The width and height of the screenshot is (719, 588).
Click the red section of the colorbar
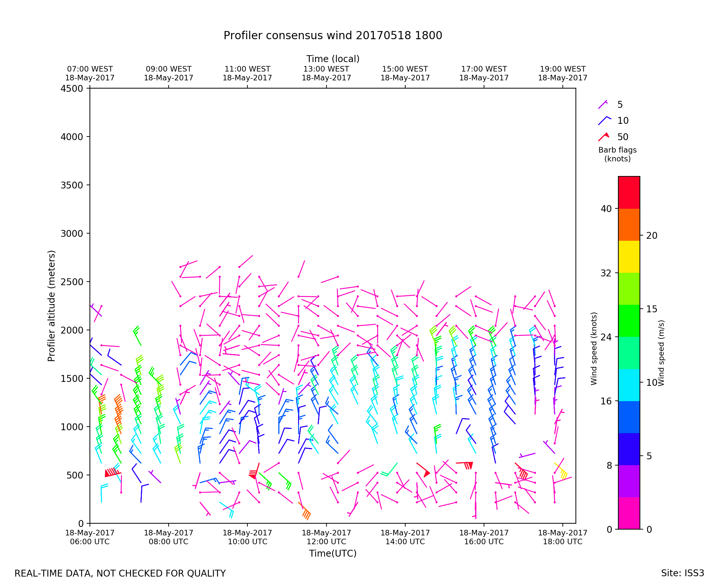click(x=629, y=192)
